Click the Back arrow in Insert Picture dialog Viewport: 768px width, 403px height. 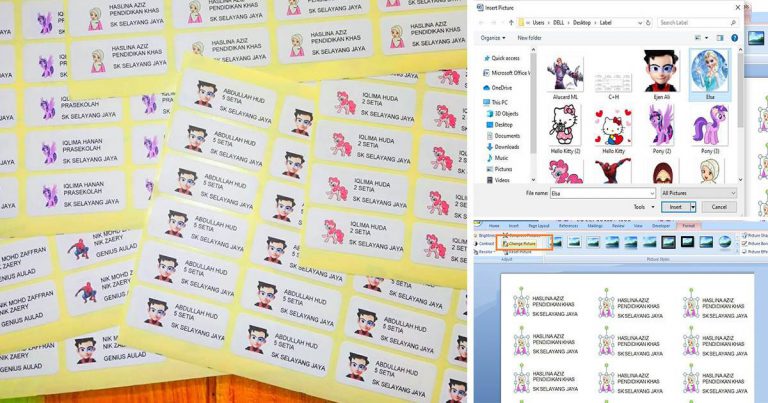click(x=481, y=23)
